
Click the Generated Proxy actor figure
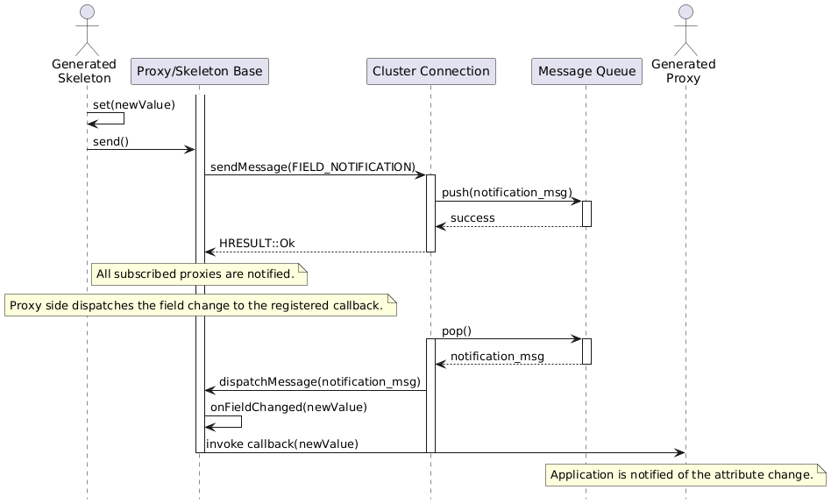tap(685, 30)
